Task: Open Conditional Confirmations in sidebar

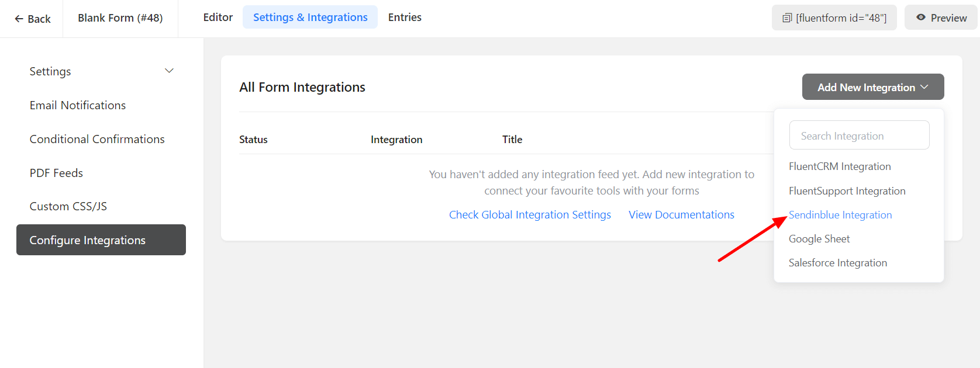Action: point(97,139)
